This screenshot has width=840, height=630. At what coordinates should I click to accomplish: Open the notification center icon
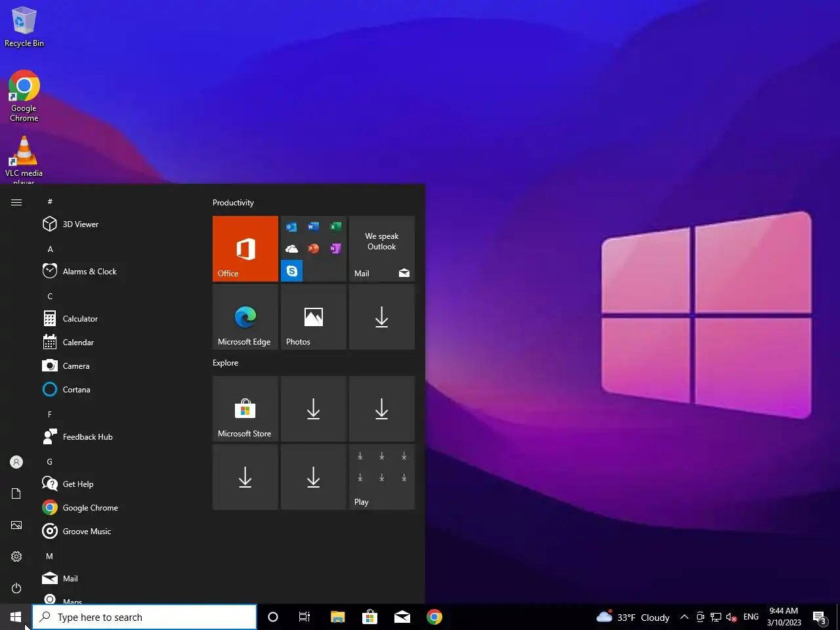820,617
